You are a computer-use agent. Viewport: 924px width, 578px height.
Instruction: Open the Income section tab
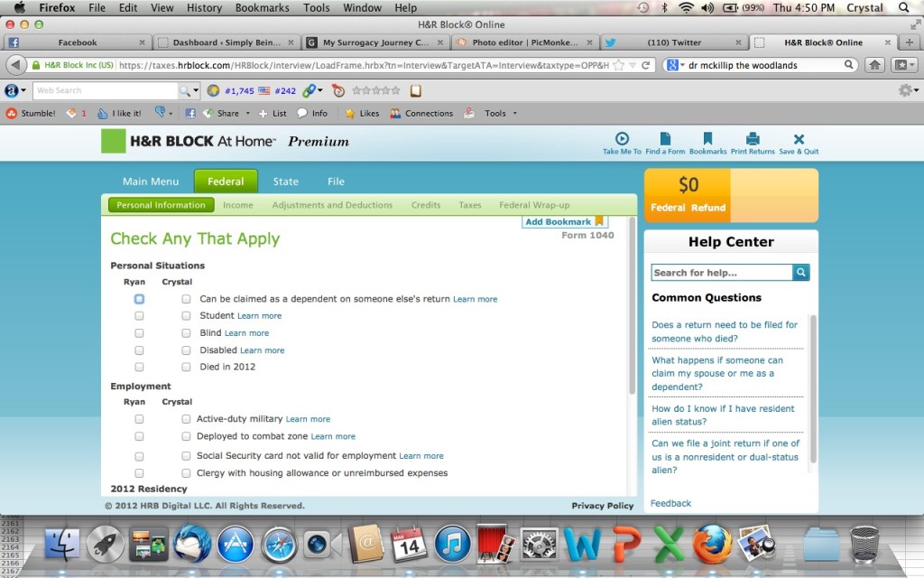click(x=238, y=205)
